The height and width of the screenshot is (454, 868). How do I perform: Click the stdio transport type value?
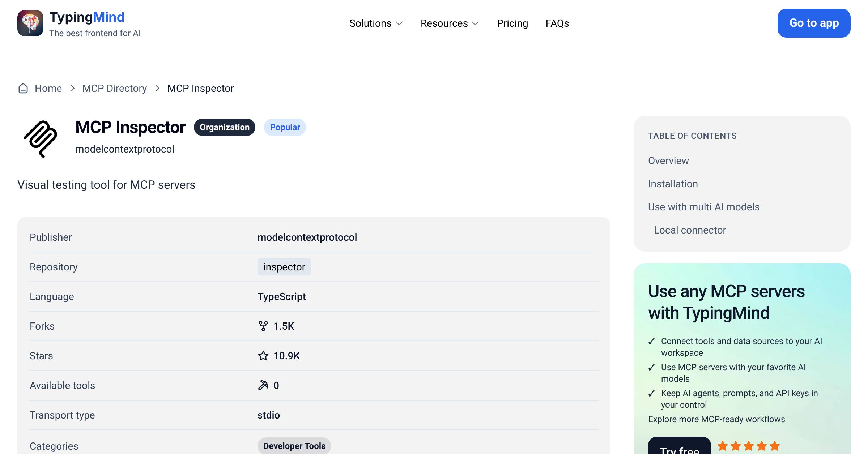tap(269, 415)
